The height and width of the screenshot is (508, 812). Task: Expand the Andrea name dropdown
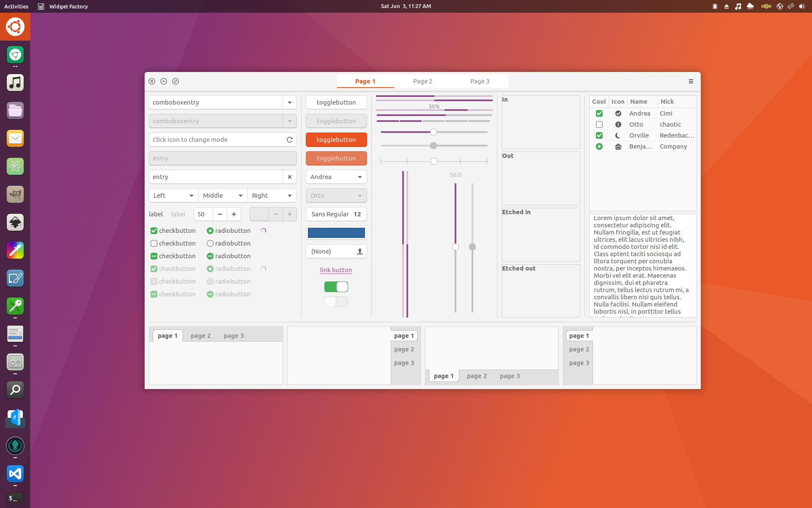pos(360,177)
